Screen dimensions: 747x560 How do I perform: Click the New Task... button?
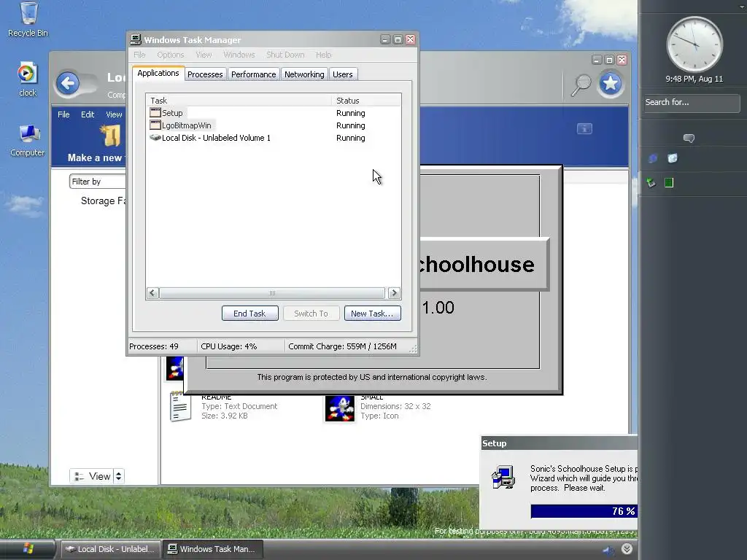372,314
